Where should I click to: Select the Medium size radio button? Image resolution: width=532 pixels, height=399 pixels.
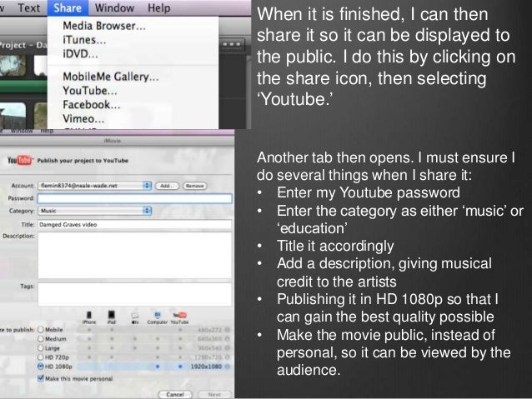tap(41, 339)
